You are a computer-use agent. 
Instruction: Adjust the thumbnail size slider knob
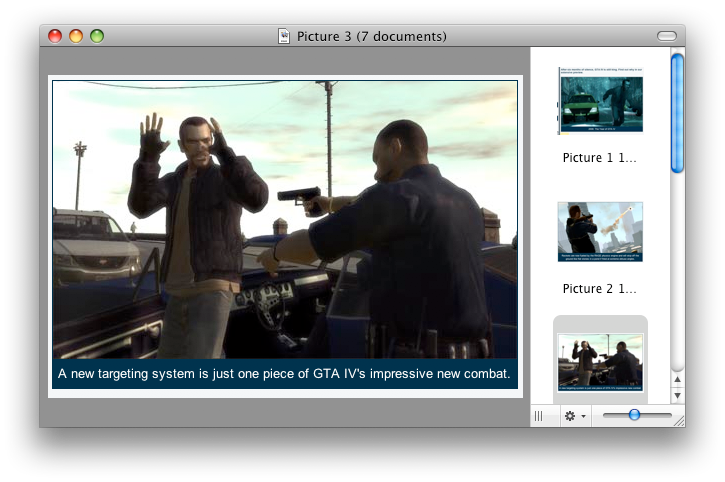click(634, 414)
